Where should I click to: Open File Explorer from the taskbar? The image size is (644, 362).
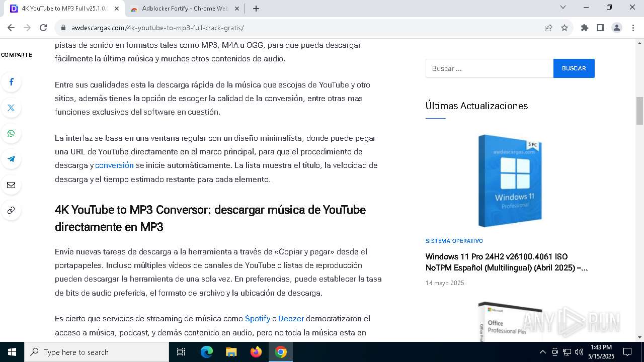click(x=231, y=352)
